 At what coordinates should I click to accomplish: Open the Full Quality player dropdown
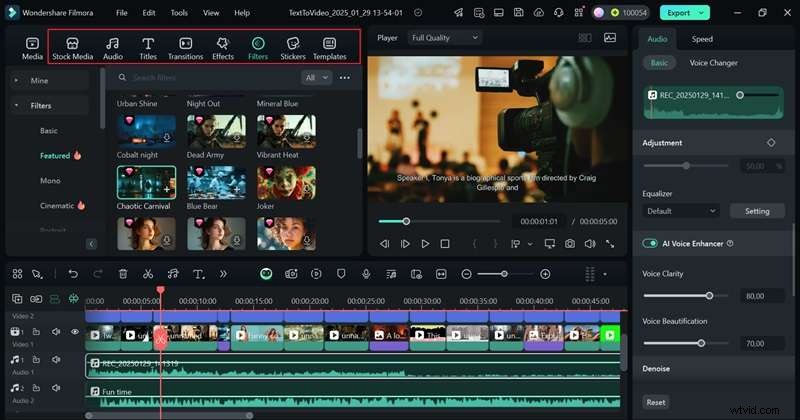444,37
